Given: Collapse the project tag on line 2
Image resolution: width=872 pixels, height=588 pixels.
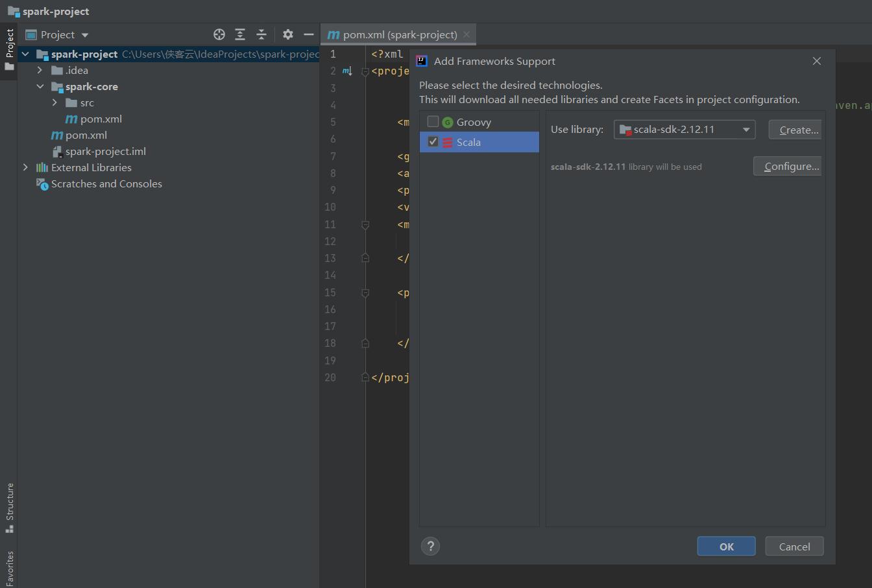Looking at the screenshot, I should tap(365, 71).
